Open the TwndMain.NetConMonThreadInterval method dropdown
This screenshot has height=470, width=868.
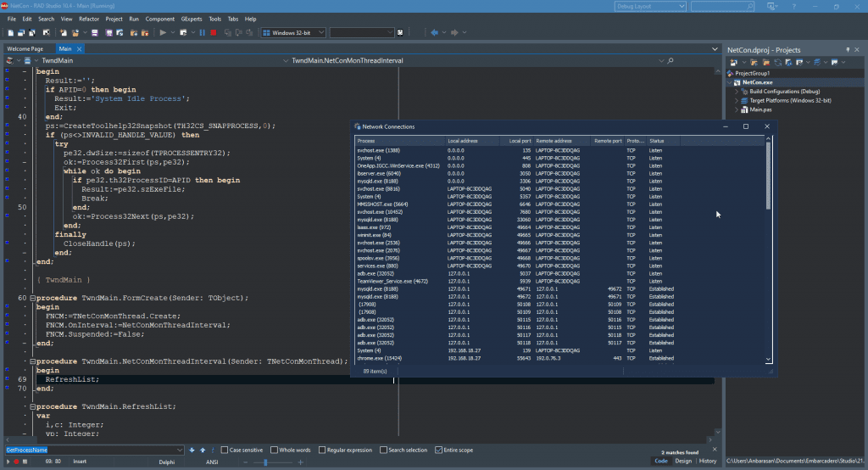pos(661,60)
